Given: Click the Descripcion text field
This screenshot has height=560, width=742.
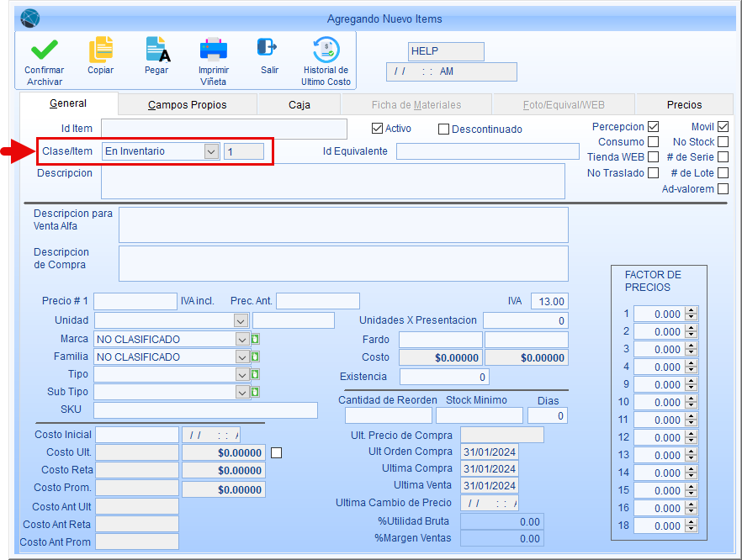Looking at the screenshot, I should coord(332,181).
